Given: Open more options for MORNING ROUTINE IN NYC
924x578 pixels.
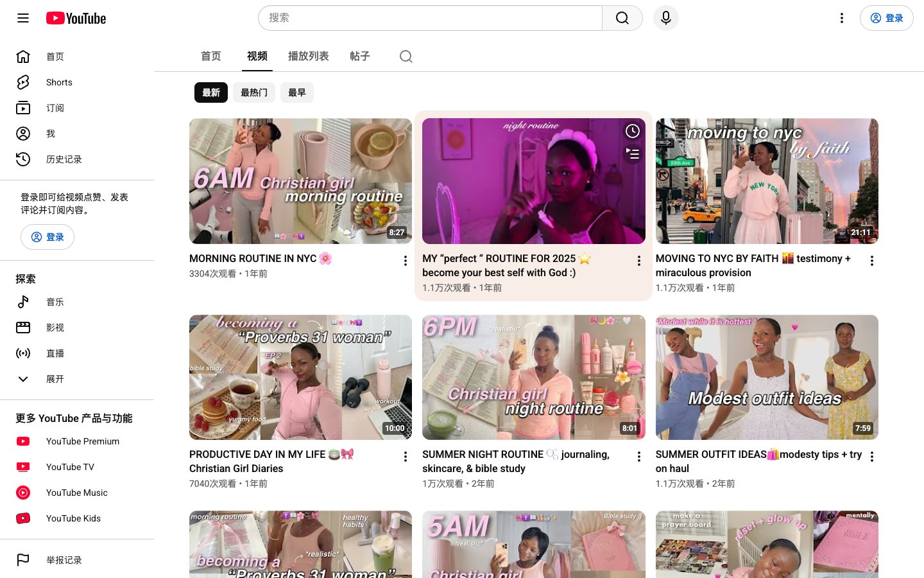Looking at the screenshot, I should (406, 261).
